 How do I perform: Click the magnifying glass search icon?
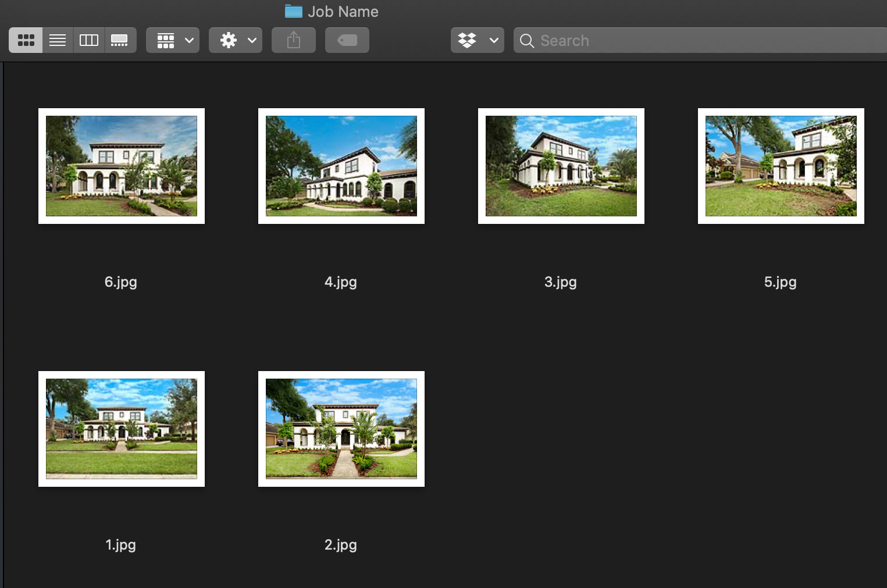527,41
